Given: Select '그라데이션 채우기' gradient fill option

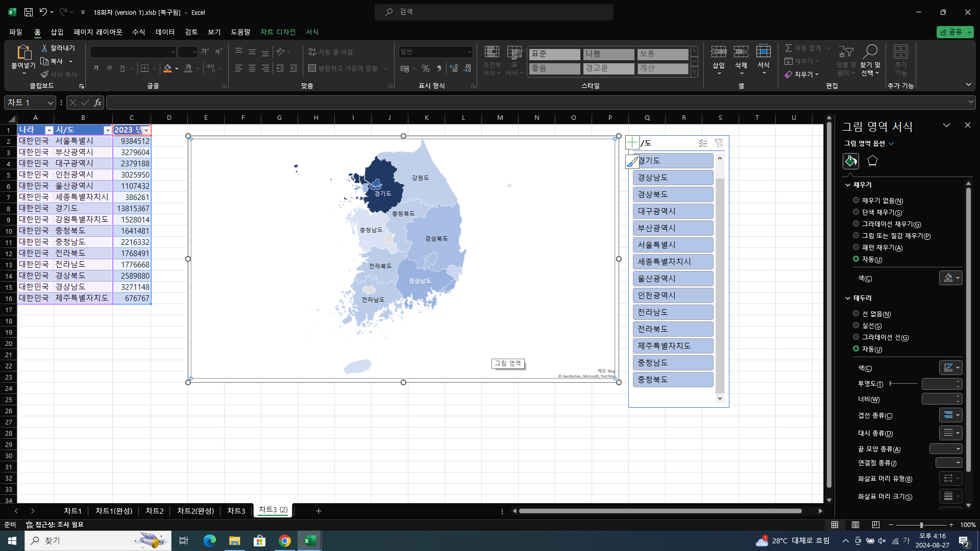Looking at the screenshot, I should click(x=856, y=224).
